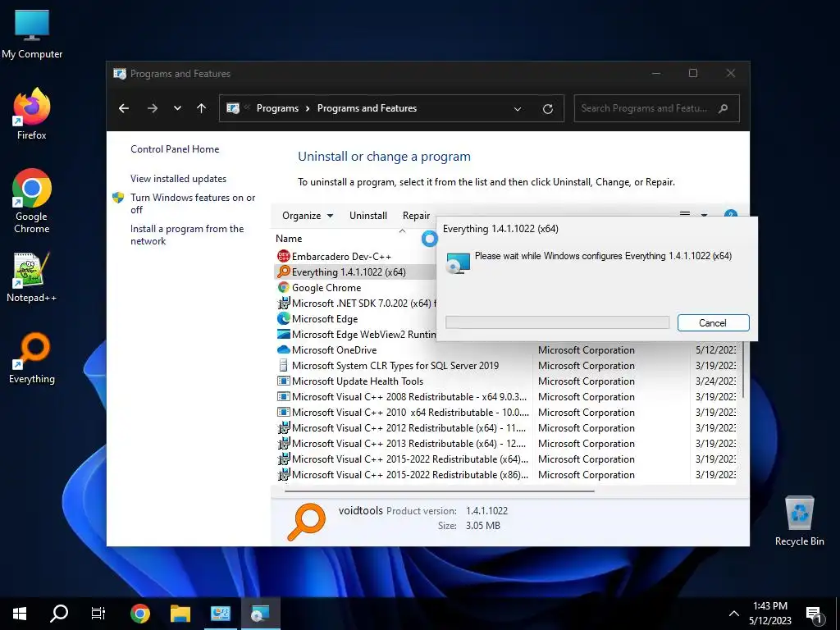This screenshot has height=630, width=840.
Task: Click the taskbar clock and date
Action: 769,614
